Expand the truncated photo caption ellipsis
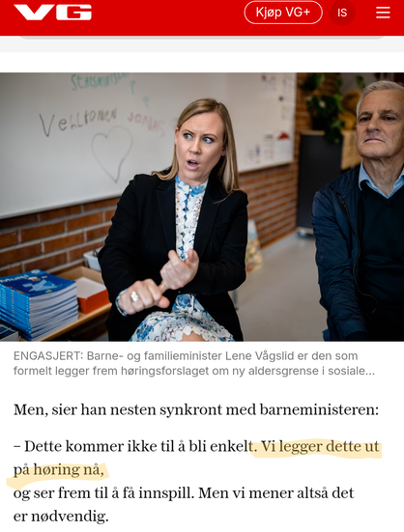This screenshot has height=532, width=404. click(368, 371)
